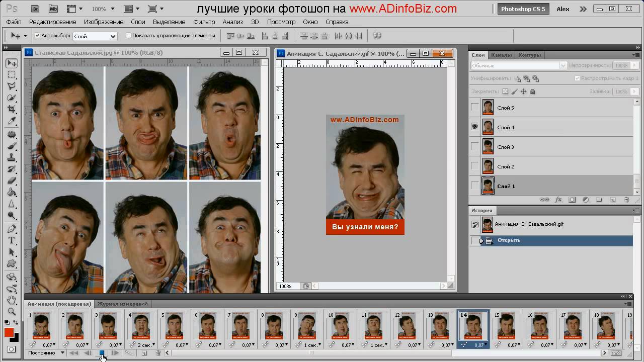
Task: Show Слой 1 visibility box
Action: (474, 186)
